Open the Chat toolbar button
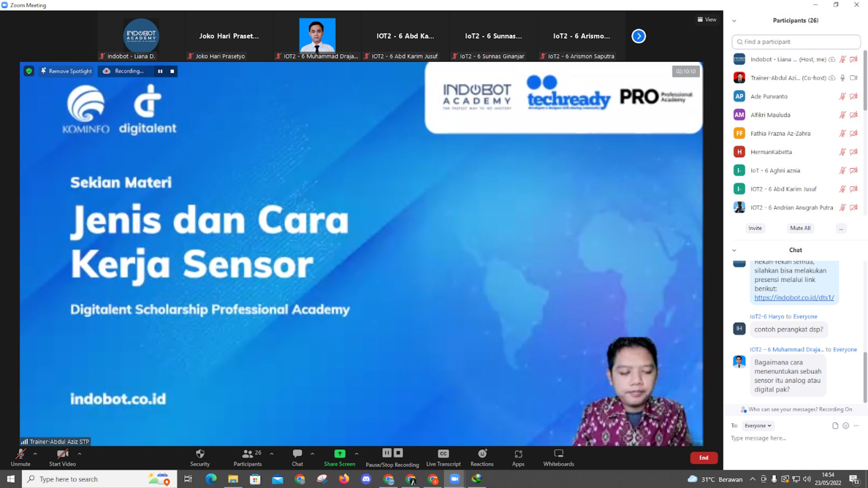The height and width of the screenshot is (488, 868). click(297, 457)
